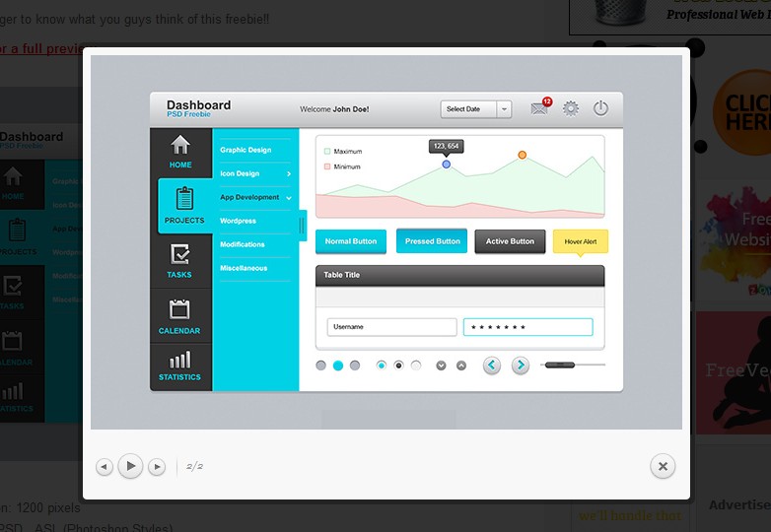
Task: Click the Normal Button
Action: [x=351, y=241]
